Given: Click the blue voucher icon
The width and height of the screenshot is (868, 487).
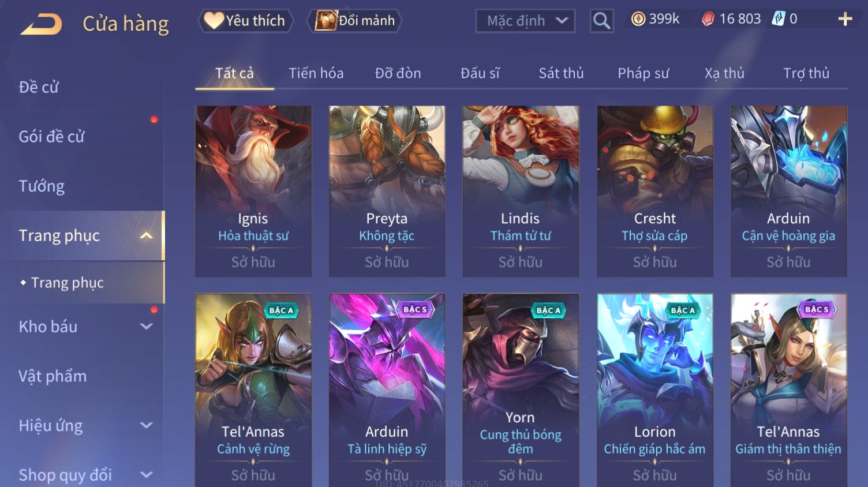Looking at the screenshot, I should point(779,19).
